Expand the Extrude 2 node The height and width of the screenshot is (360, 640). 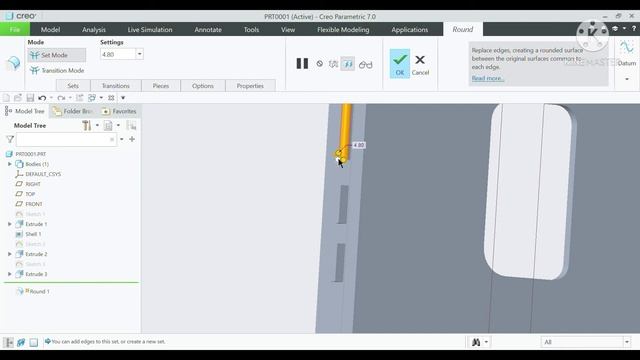pyautogui.click(x=10, y=254)
